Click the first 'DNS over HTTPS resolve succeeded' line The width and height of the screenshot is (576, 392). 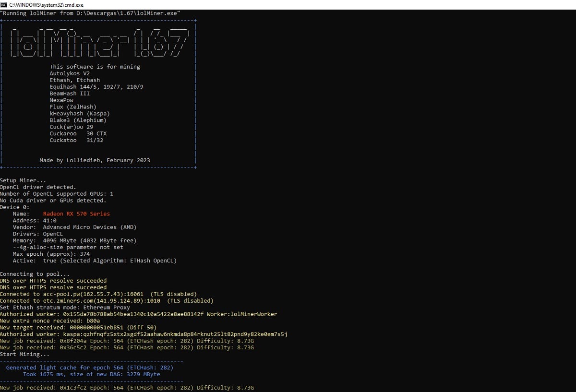coord(53,281)
